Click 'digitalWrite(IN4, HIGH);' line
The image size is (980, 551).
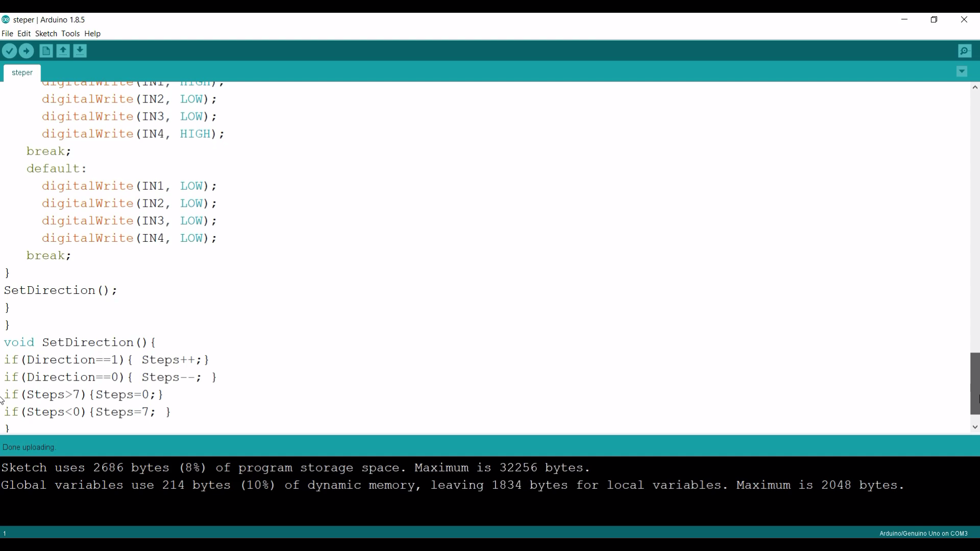coord(133,134)
